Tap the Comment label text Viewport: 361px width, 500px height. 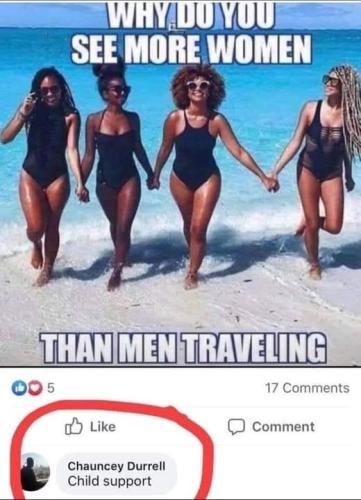(283, 427)
